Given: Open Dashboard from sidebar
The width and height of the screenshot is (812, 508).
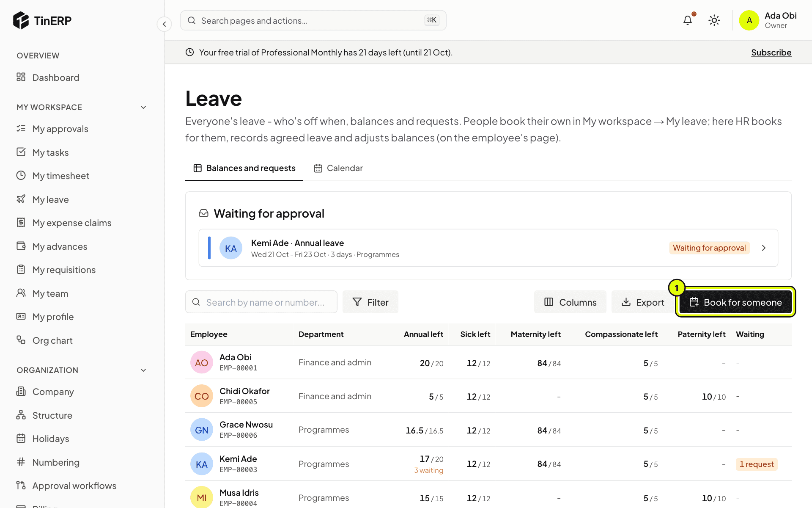Looking at the screenshot, I should pyautogui.click(x=56, y=77).
